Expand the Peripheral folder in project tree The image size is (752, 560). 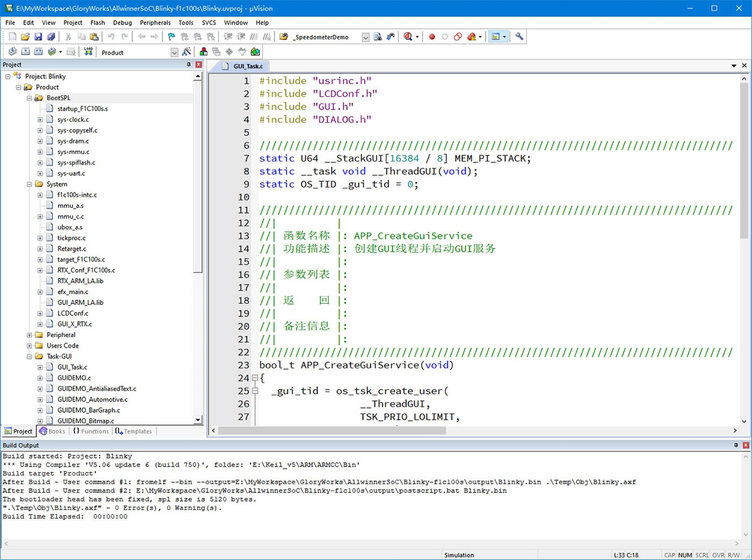[x=29, y=335]
